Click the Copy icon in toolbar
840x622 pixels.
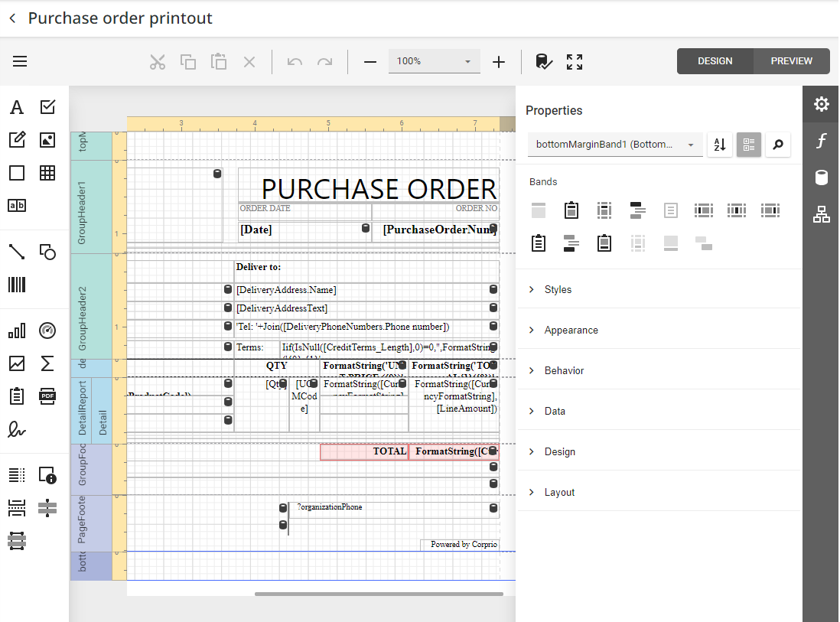(x=188, y=62)
